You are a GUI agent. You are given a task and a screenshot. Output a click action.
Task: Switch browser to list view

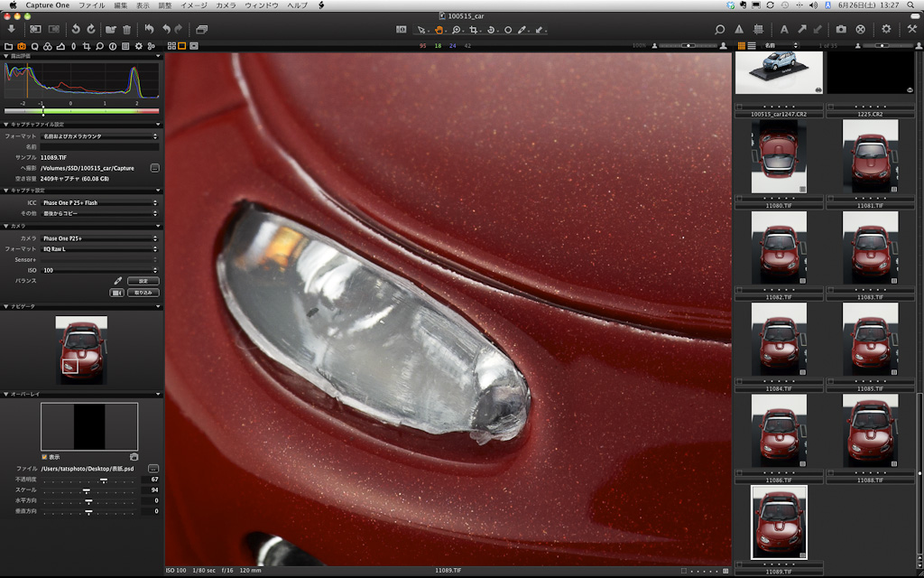point(751,45)
